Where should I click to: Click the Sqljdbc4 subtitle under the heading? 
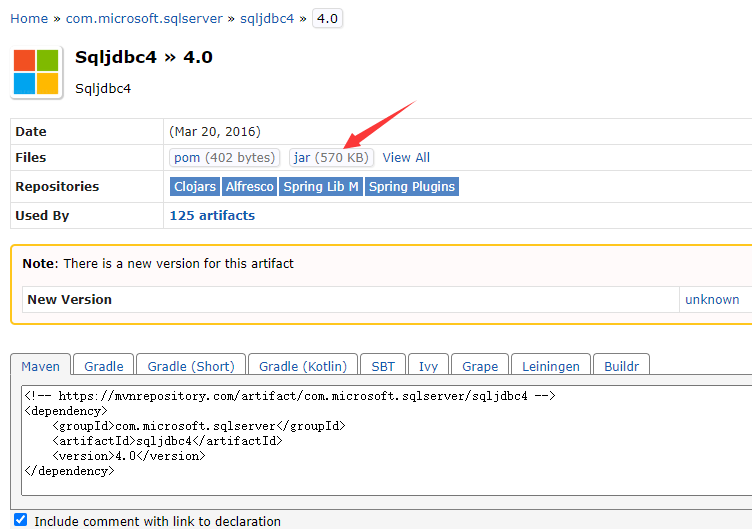pyautogui.click(x=103, y=89)
